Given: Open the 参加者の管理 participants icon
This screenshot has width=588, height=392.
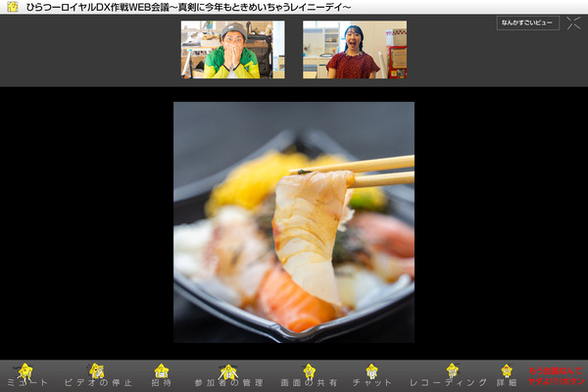Looking at the screenshot, I should click(228, 369).
